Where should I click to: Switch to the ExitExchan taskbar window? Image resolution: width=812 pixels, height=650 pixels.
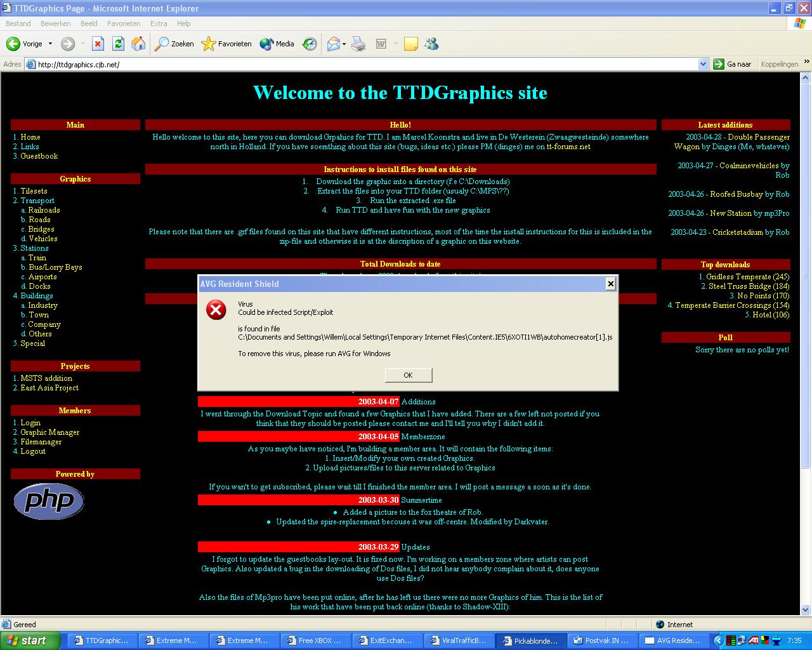pyautogui.click(x=386, y=640)
